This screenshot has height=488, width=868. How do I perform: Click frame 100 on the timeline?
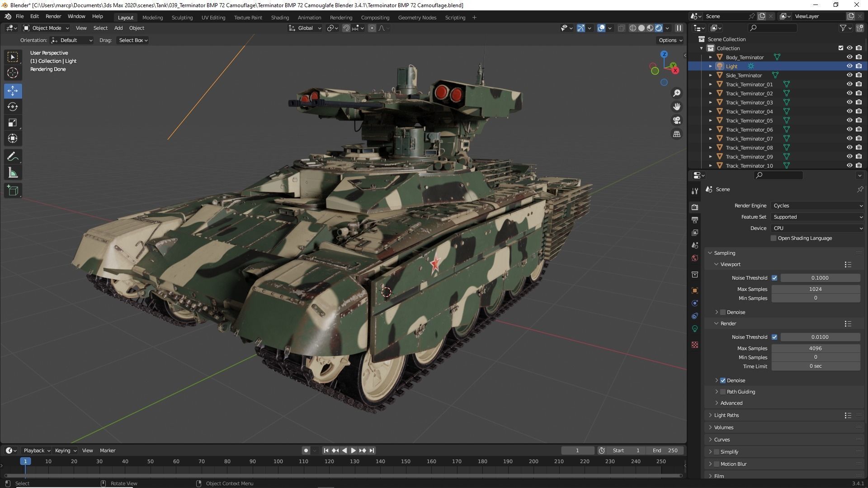coord(278,461)
